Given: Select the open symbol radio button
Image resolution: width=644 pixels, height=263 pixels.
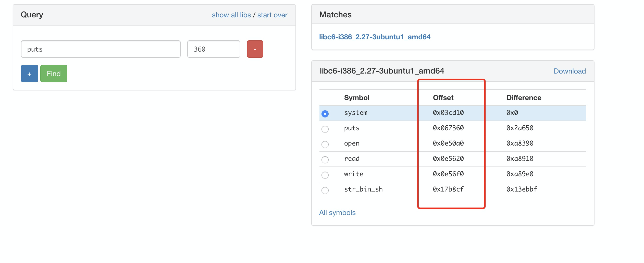Looking at the screenshot, I should (325, 144).
